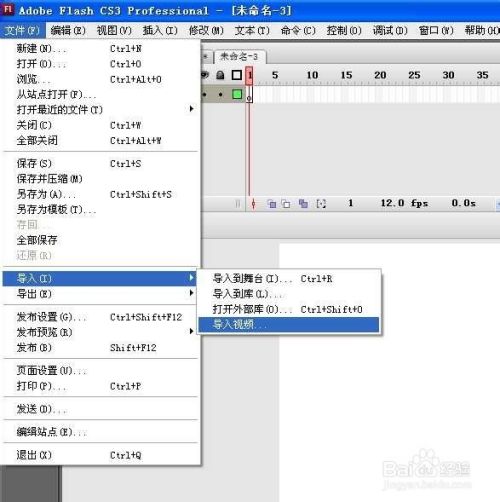Click the playhead at frame 1

coord(249,76)
